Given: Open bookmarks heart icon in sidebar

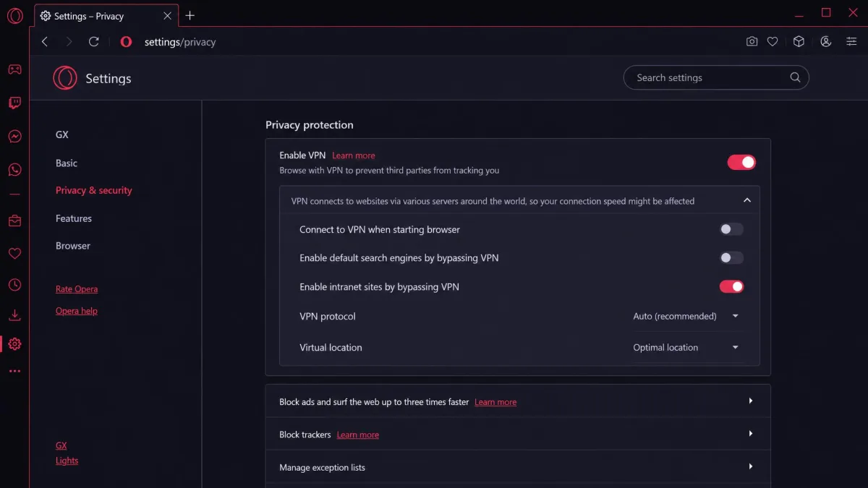Looking at the screenshot, I should [14, 254].
